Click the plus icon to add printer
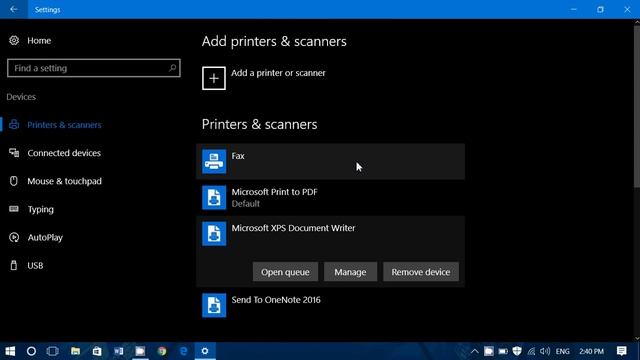The height and width of the screenshot is (360, 640). tap(213, 78)
